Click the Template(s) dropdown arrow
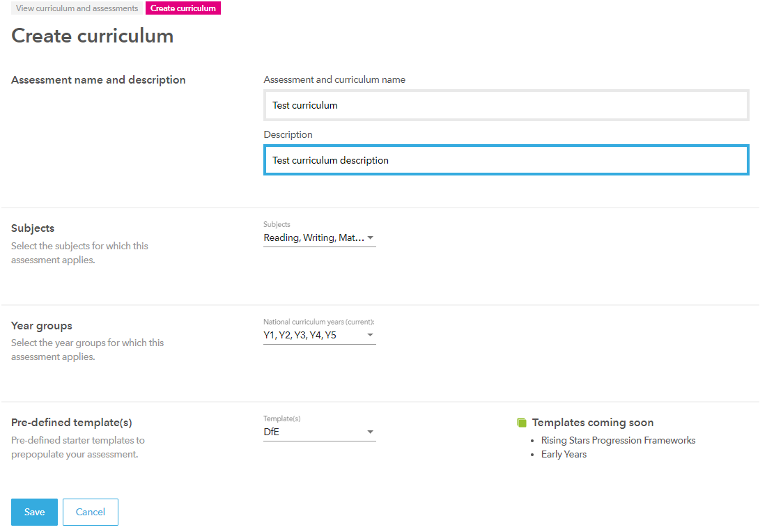767x532 pixels. click(x=370, y=432)
